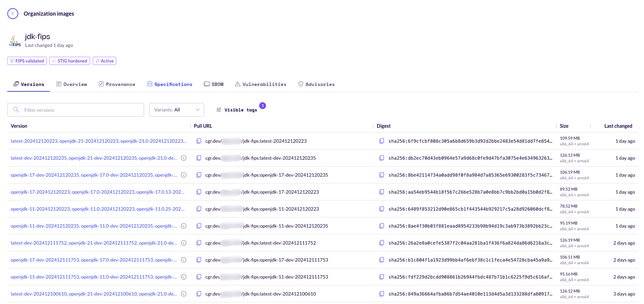This screenshot has height=304, width=644.
Task: Click the STIG hardened badge
Action: tap(70, 61)
